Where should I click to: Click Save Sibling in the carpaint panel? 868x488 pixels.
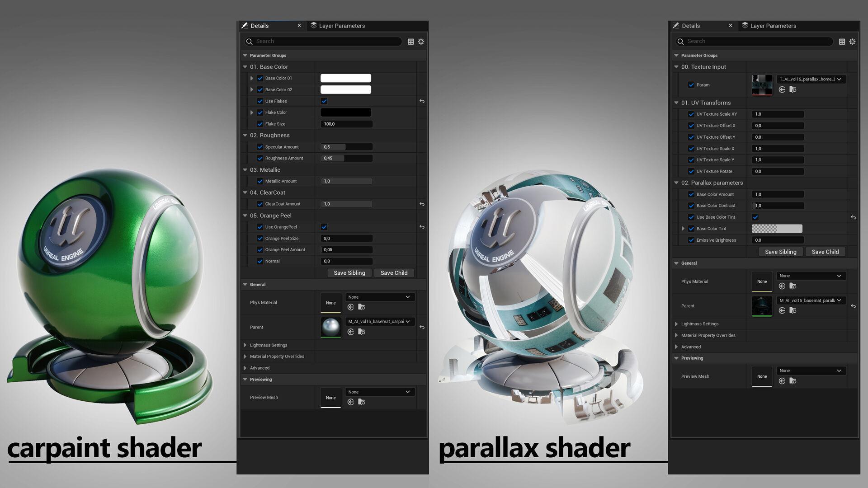[x=349, y=273]
